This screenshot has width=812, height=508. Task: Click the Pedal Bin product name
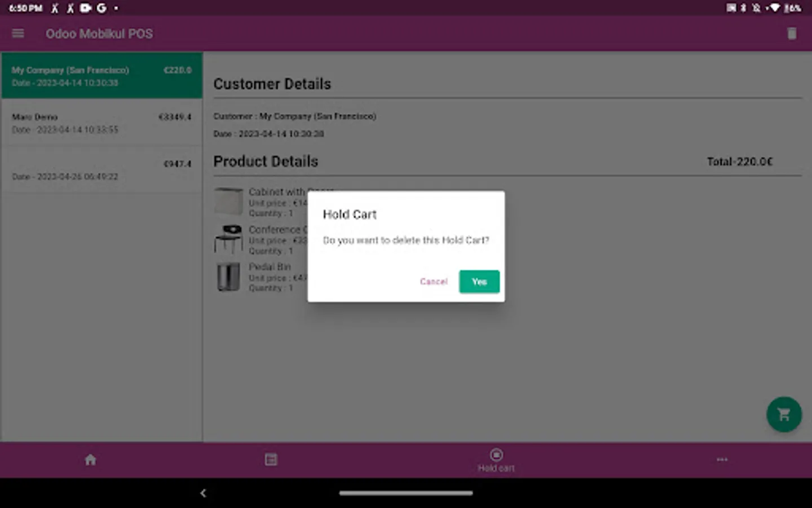[270, 266]
